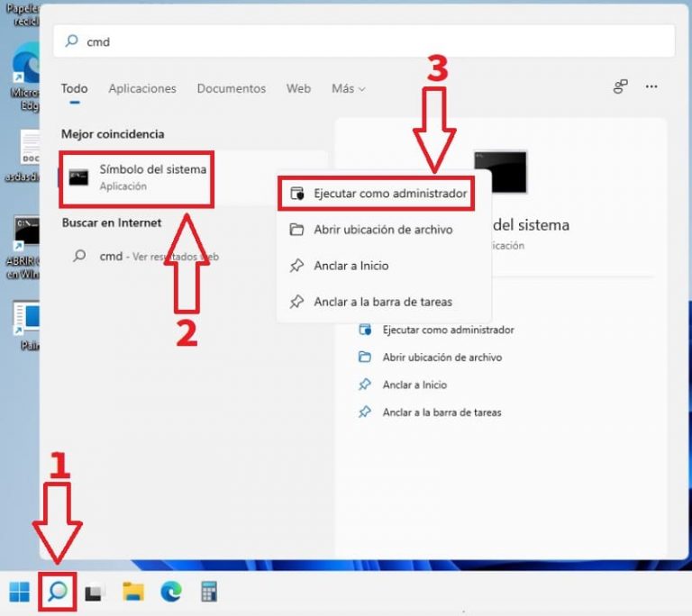This screenshot has width=692, height=616.
Task: Open Microsoft Edge from the taskbar
Action: 170,592
